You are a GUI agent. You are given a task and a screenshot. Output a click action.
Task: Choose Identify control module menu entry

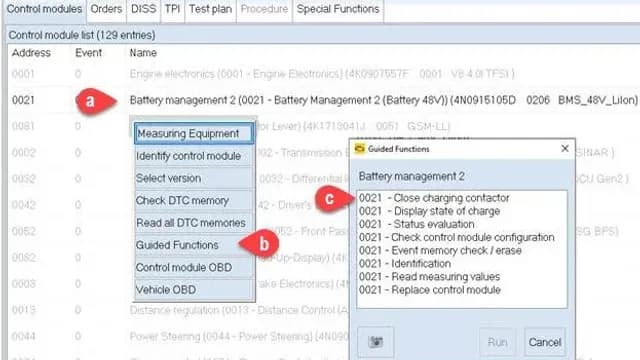[193, 156]
